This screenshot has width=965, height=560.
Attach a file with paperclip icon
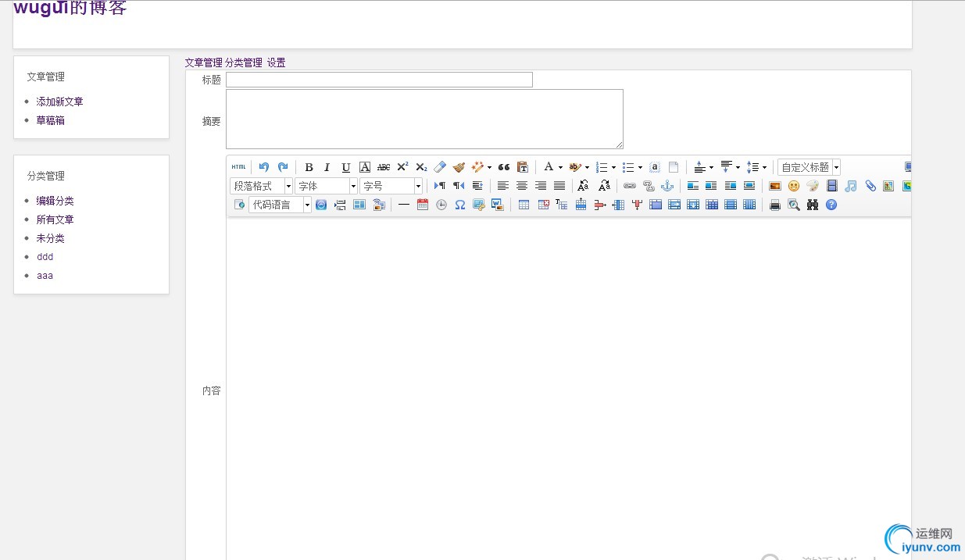[x=870, y=186]
